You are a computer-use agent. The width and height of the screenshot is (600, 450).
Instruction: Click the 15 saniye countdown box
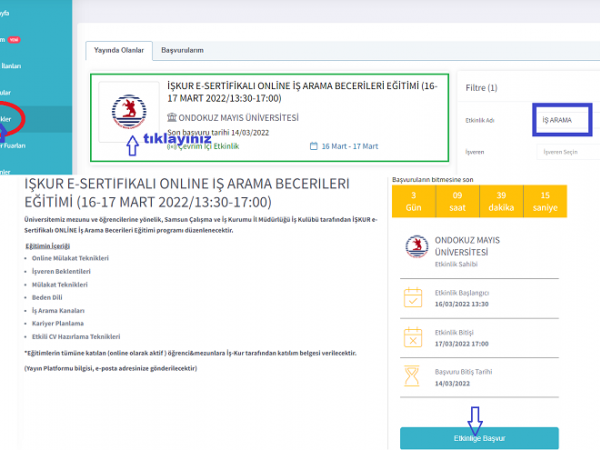click(545, 201)
